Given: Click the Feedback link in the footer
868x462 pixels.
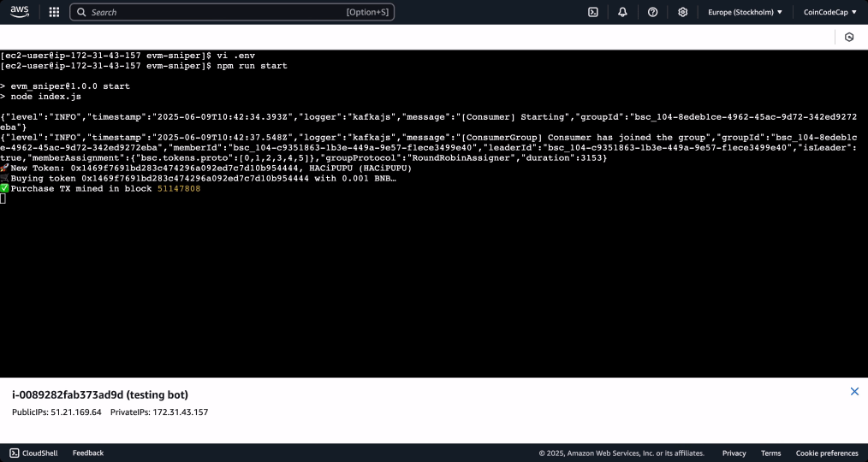Looking at the screenshot, I should click(x=88, y=453).
